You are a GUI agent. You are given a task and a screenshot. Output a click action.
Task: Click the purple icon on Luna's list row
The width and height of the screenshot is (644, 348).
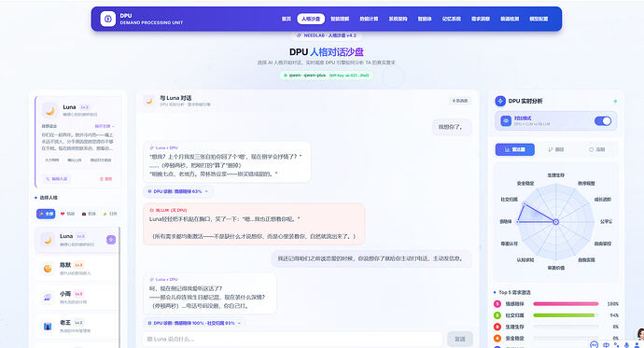coord(111,240)
